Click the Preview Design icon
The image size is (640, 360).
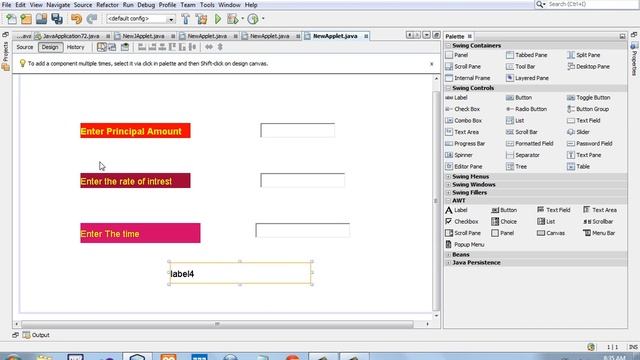coord(125,47)
